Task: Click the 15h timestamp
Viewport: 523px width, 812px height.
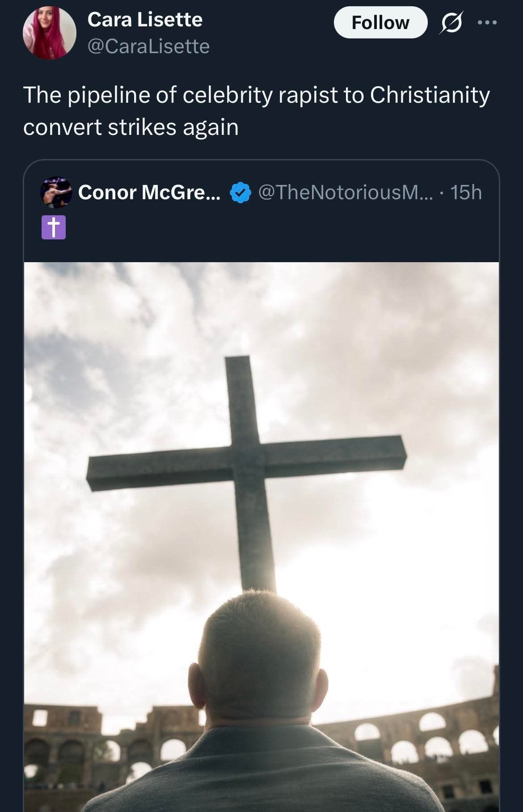Action: (x=466, y=193)
